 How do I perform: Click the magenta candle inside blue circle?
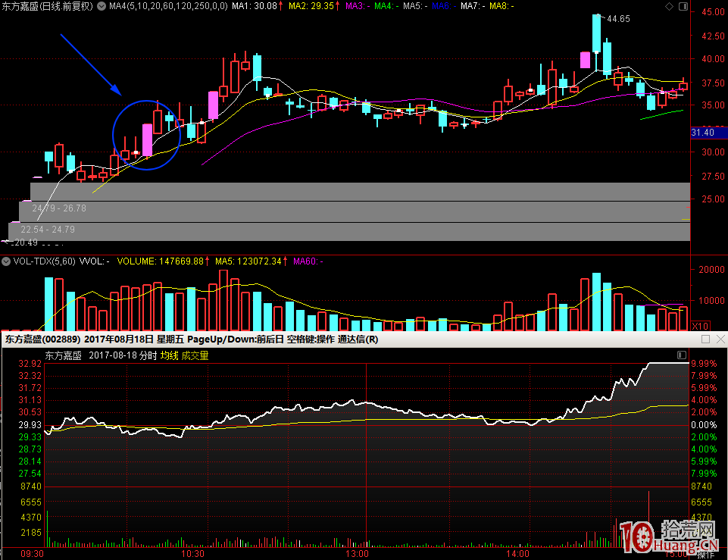[148, 139]
